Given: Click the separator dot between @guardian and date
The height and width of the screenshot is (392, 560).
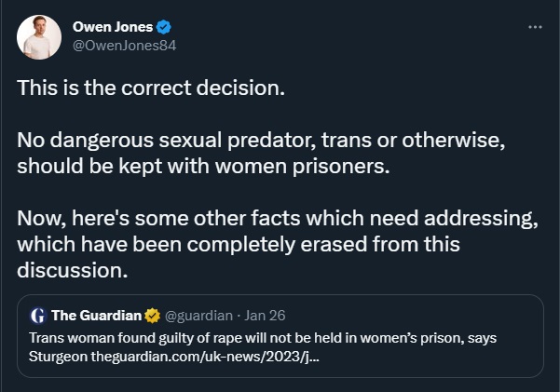Looking at the screenshot, I should coord(239,316).
